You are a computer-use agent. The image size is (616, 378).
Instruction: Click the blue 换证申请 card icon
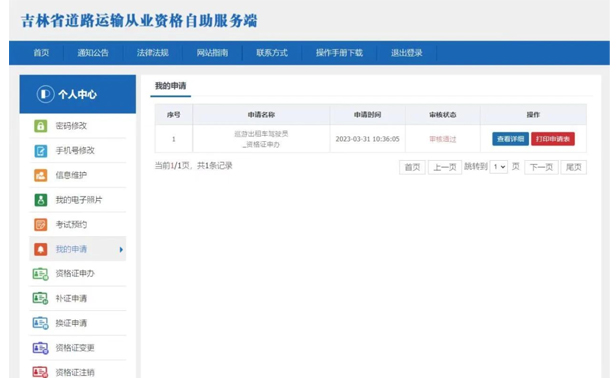(40, 323)
